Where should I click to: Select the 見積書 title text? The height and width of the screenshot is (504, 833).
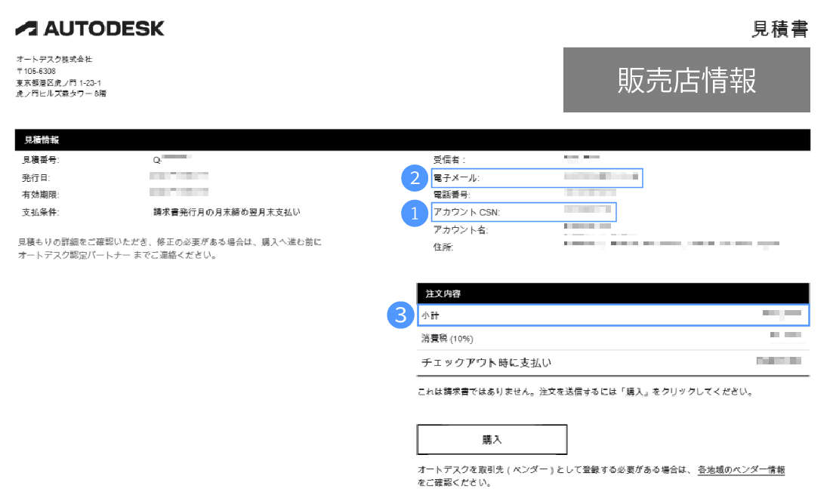coord(780,29)
